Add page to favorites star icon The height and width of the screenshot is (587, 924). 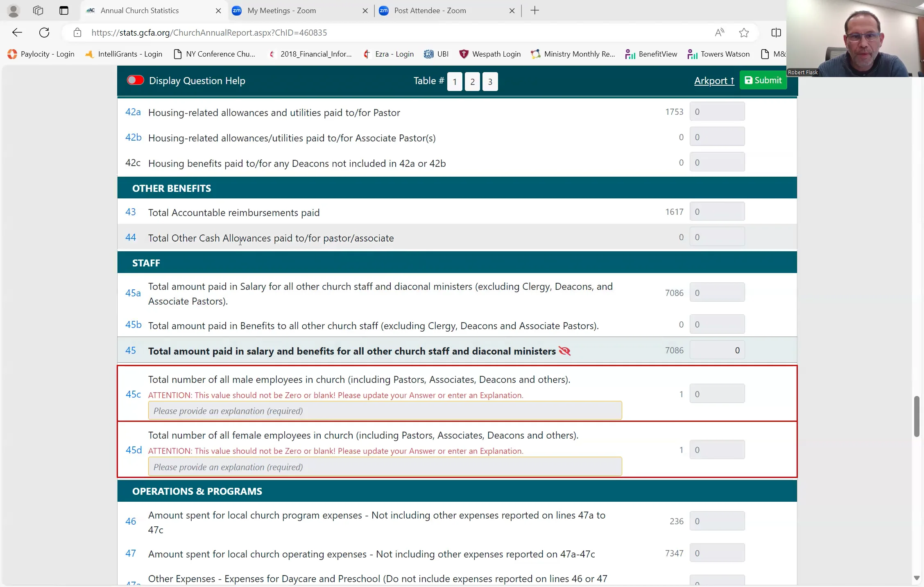point(744,32)
